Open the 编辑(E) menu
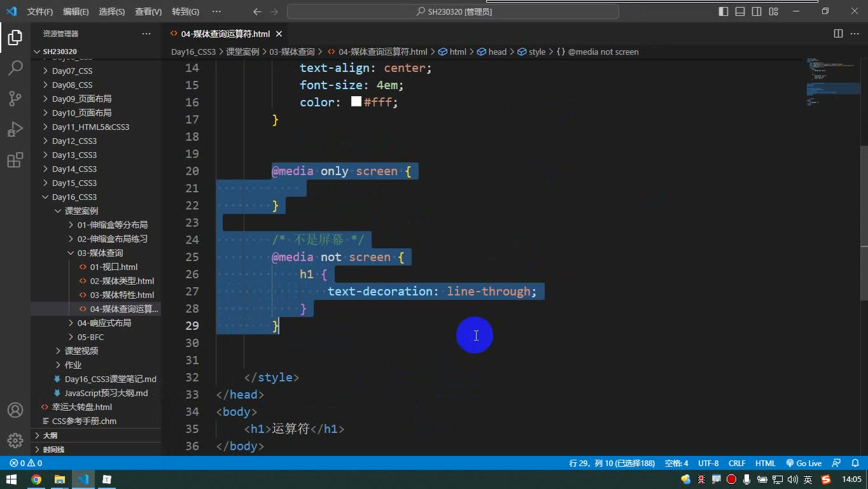 click(76, 11)
